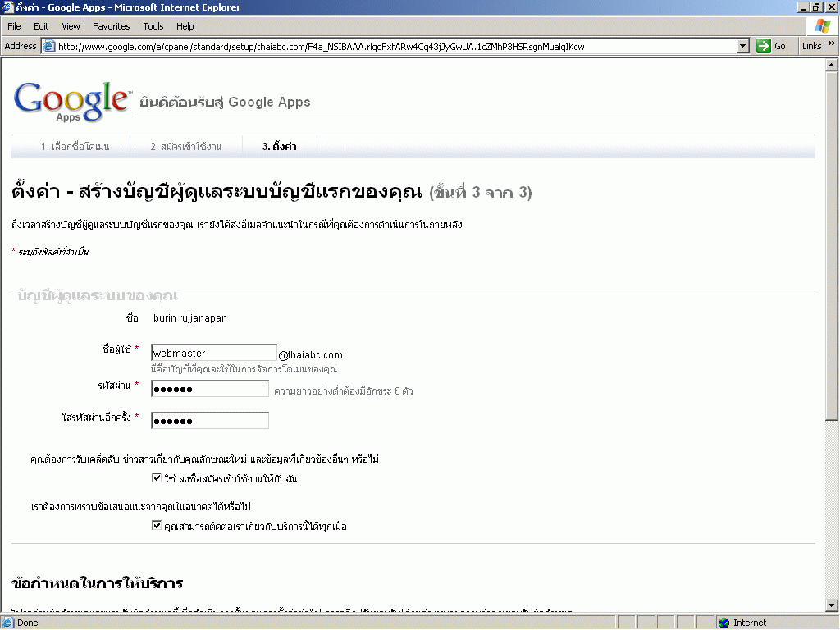Toggle the newsletter subscription checkbox
The image size is (840, 630).
157,477
